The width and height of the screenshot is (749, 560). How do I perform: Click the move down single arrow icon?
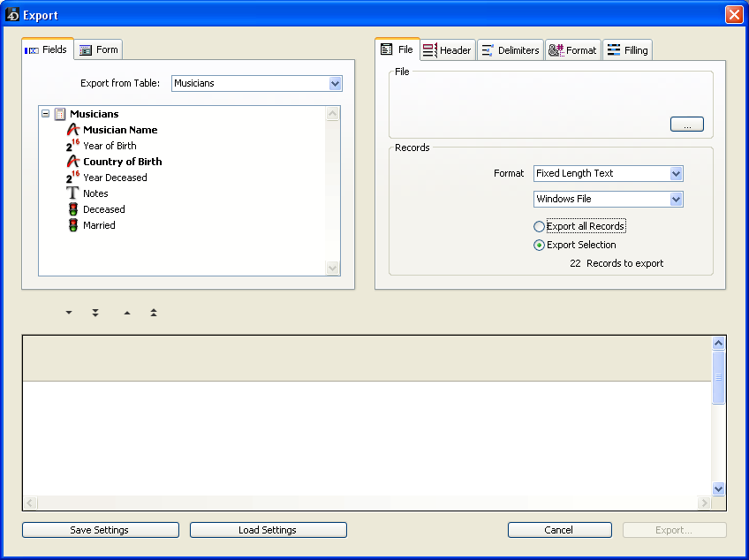coord(69,313)
